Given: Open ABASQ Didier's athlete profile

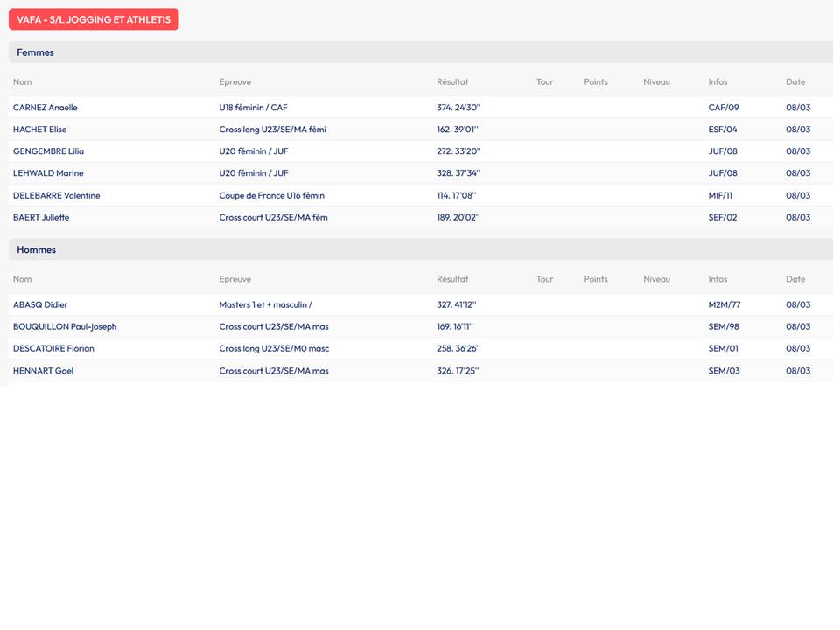Looking at the screenshot, I should pyautogui.click(x=40, y=305).
